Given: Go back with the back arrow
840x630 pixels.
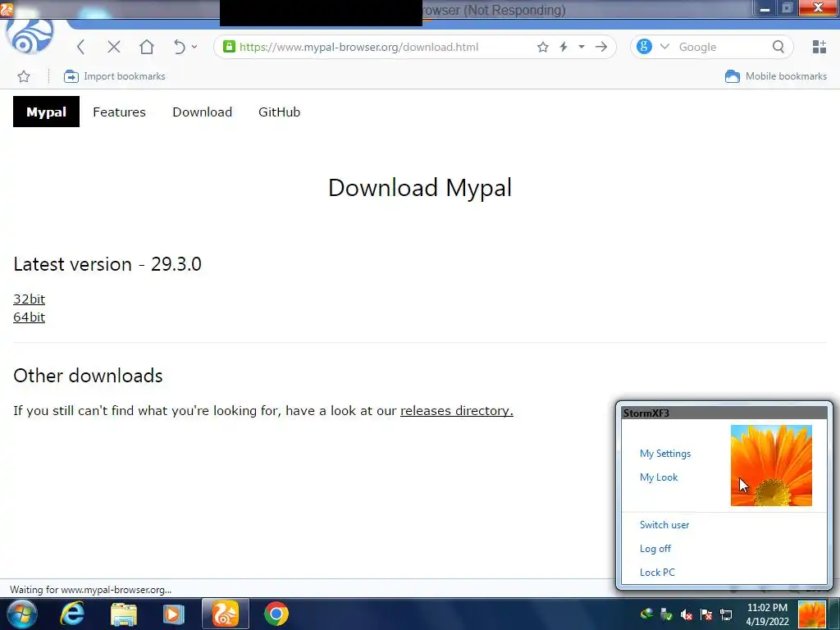Looking at the screenshot, I should 81,47.
